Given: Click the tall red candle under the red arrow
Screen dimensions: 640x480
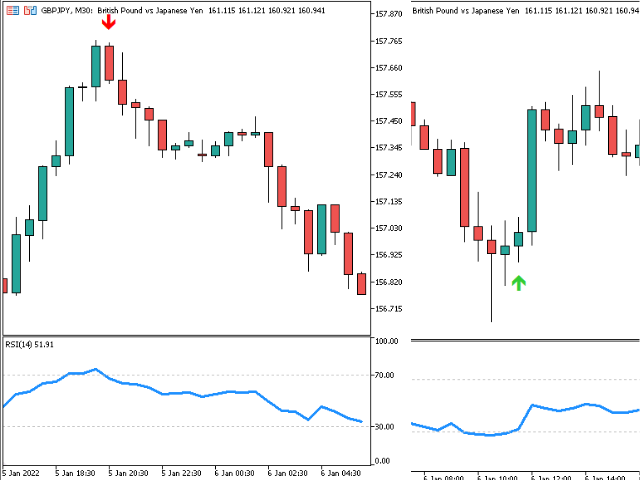Looking at the screenshot, I should click(109, 62).
